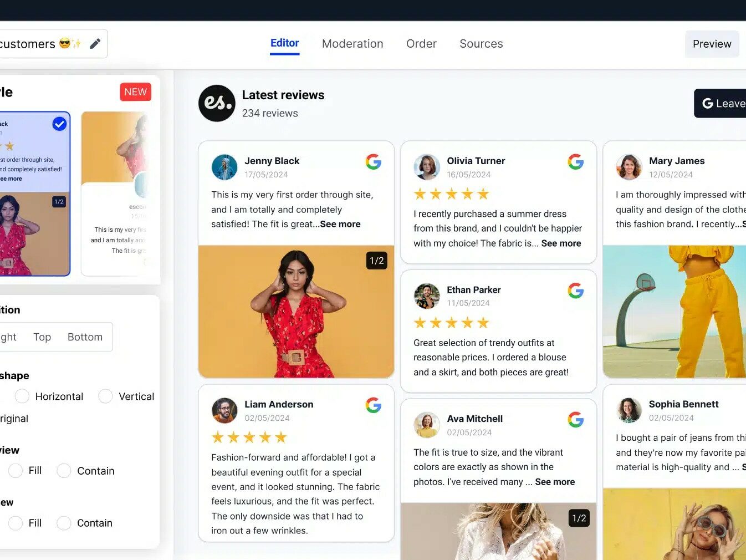The height and width of the screenshot is (560, 746).
Task: Select the Horizontal shape radio button
Action: point(22,396)
